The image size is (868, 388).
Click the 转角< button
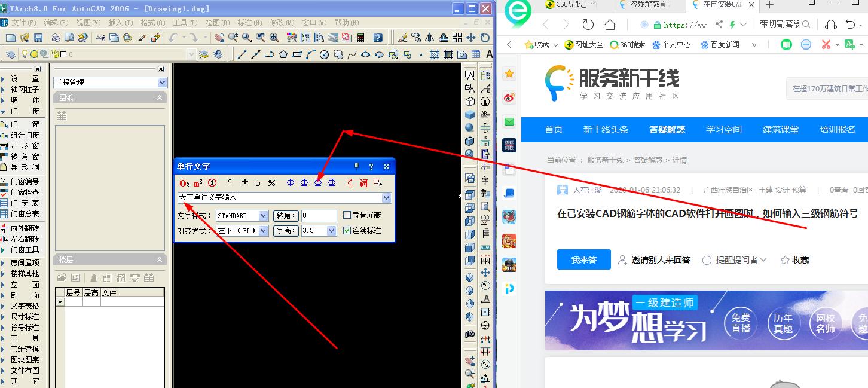(286, 216)
